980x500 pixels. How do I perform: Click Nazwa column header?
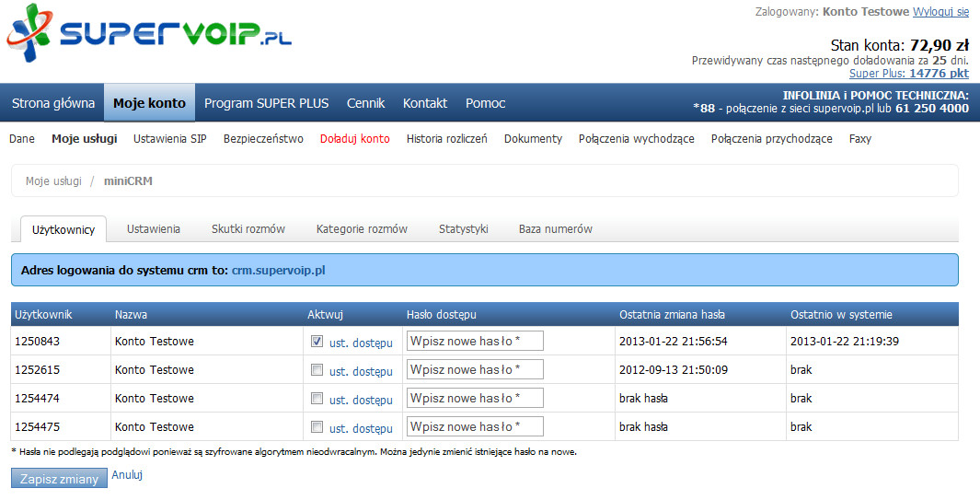(131, 315)
